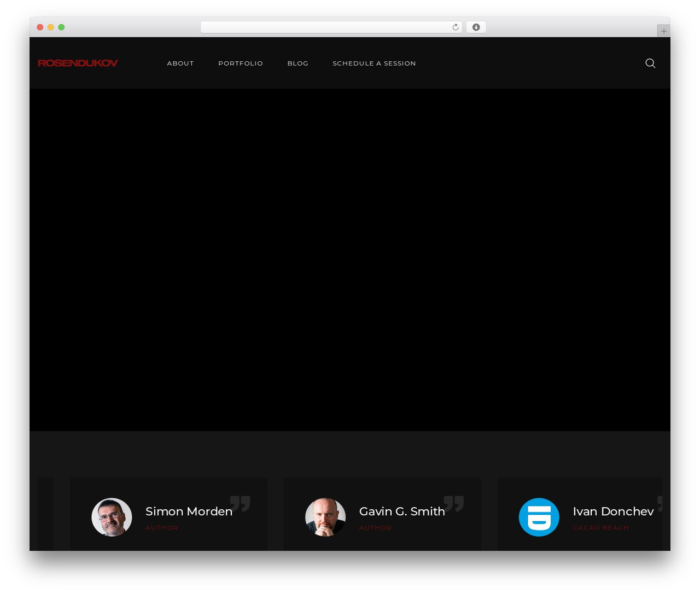Image resolution: width=700 pixels, height=593 pixels.
Task: Minimize the window with yellow button
Action: [x=51, y=27]
